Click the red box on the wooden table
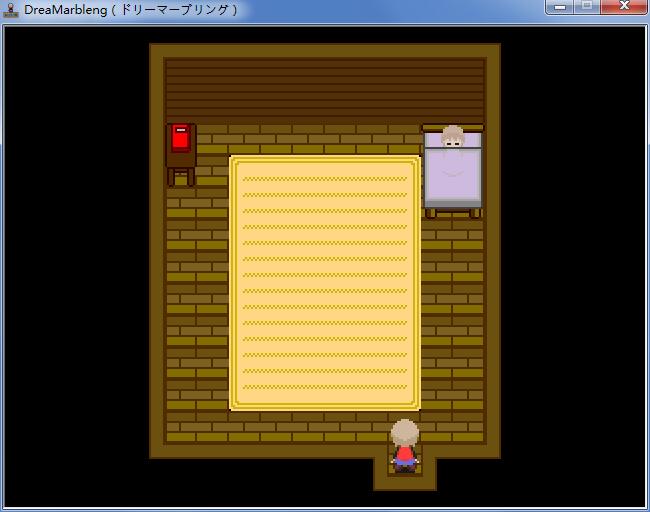 181,137
